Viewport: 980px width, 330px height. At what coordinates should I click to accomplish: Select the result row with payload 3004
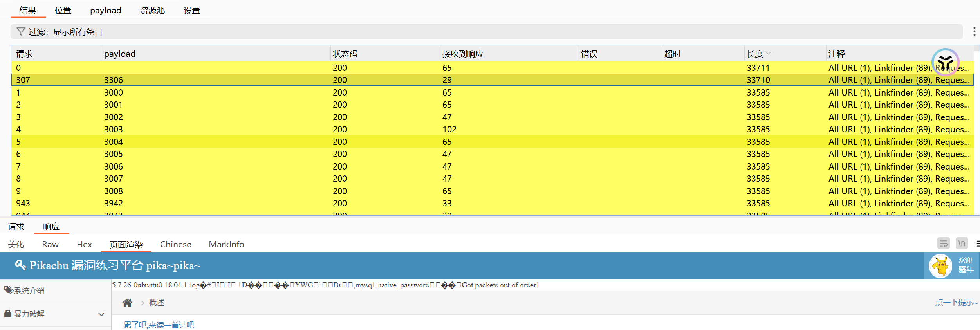114,142
